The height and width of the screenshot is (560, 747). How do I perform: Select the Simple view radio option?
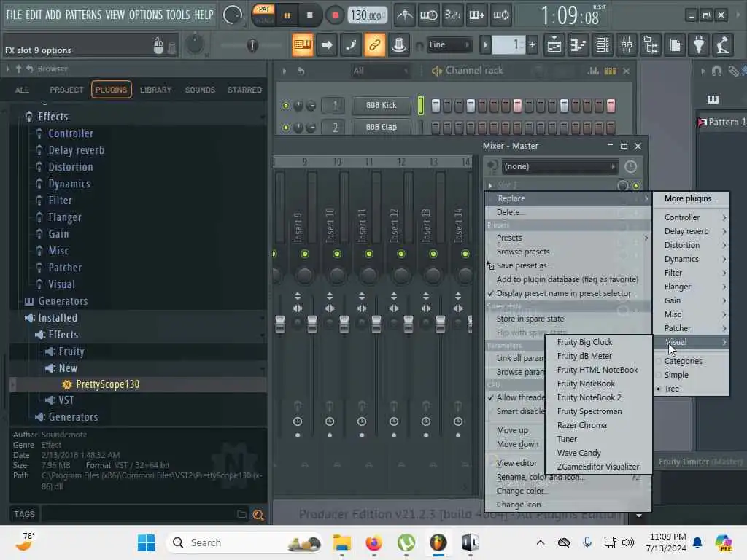pyautogui.click(x=691, y=375)
